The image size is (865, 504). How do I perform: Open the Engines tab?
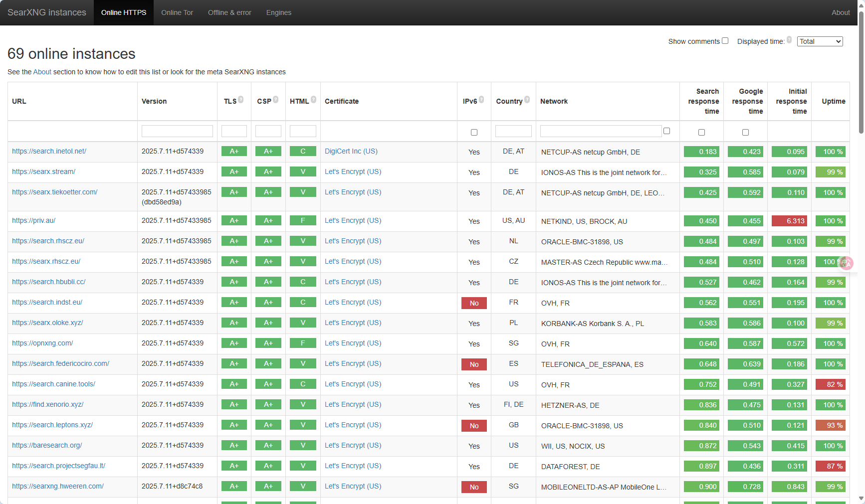(278, 12)
